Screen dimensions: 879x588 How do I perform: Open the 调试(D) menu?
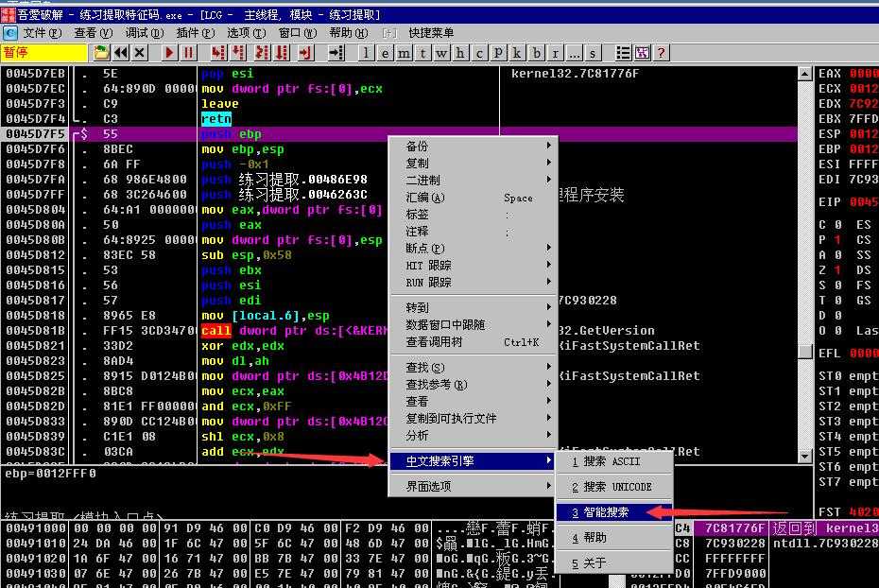pos(144,33)
